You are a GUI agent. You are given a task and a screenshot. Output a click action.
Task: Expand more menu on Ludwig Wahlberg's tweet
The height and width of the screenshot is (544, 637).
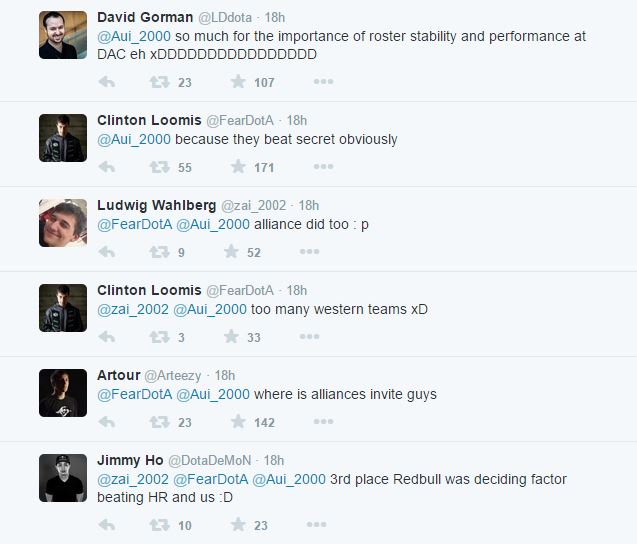323,252
